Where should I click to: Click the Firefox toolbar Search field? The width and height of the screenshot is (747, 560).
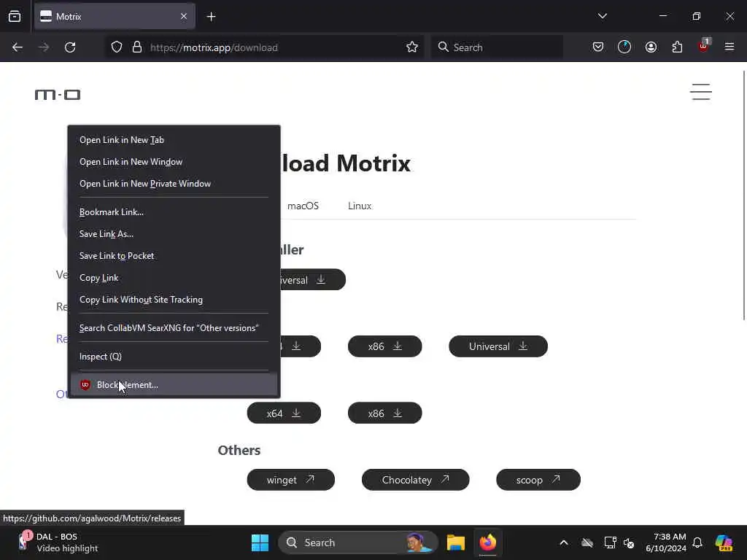[x=497, y=47]
